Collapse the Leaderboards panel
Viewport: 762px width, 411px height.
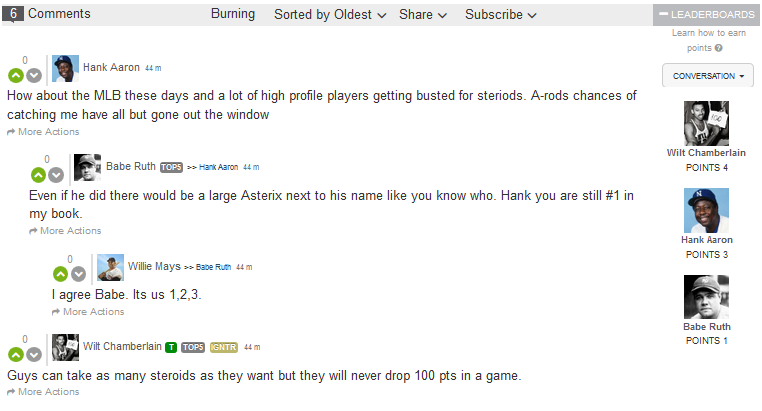[x=706, y=15]
